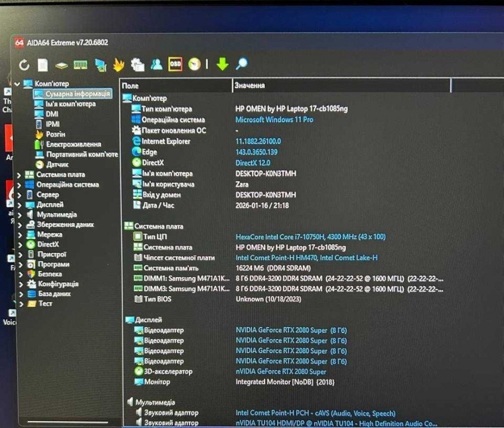The width and height of the screenshot is (504, 428).
Task: Click the green download arrow icon
Action: pyautogui.click(x=222, y=64)
